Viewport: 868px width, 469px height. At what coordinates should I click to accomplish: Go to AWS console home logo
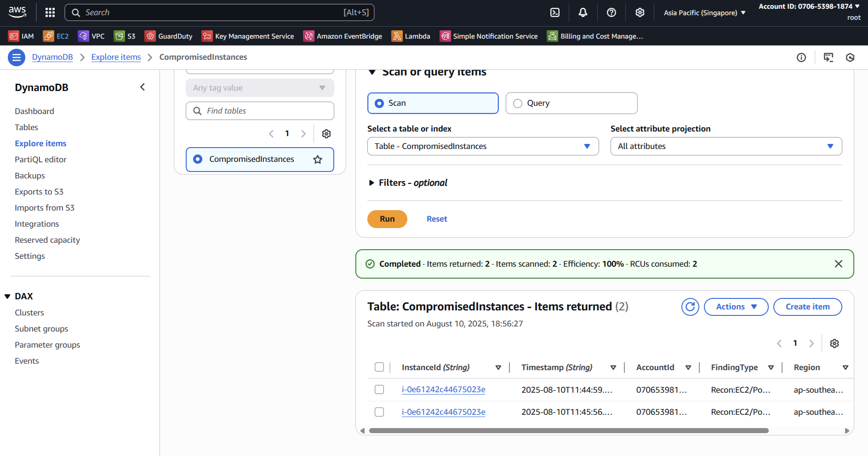(x=17, y=12)
